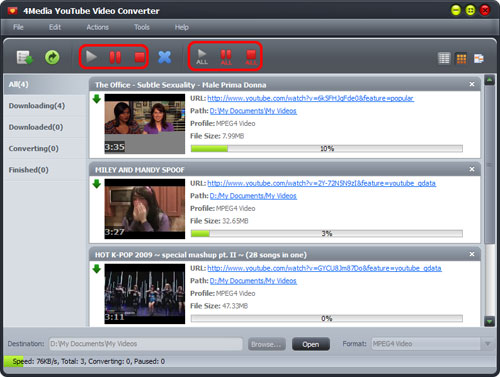
Task: Open the HOT K-POP 2009 video thumbnail
Action: coord(145,294)
